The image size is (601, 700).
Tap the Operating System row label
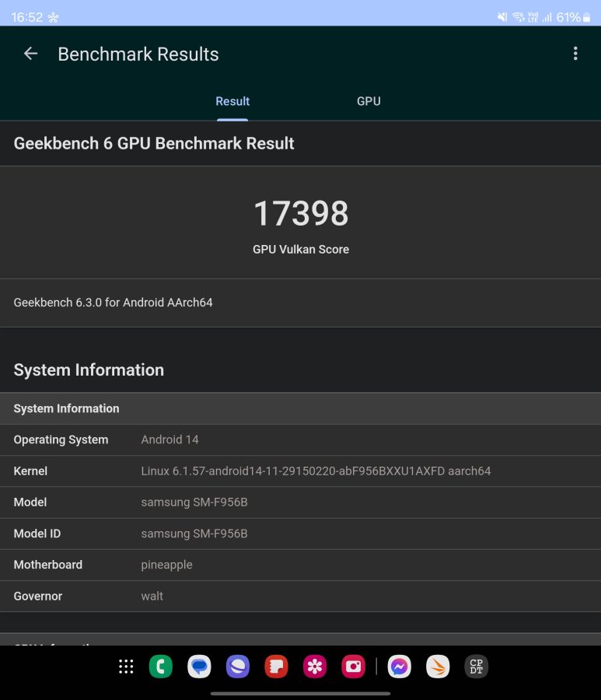61,439
